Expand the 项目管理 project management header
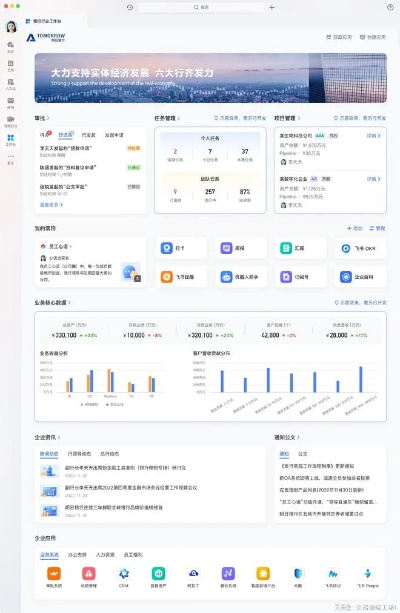 pyautogui.click(x=287, y=118)
